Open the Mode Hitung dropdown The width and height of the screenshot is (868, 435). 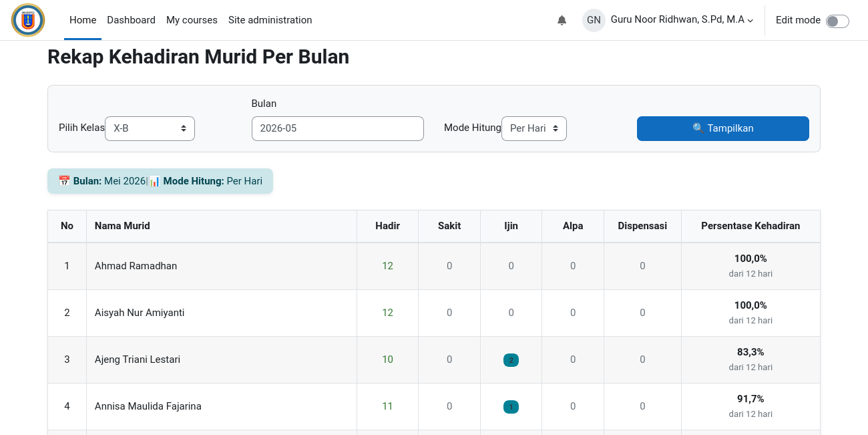(534, 128)
